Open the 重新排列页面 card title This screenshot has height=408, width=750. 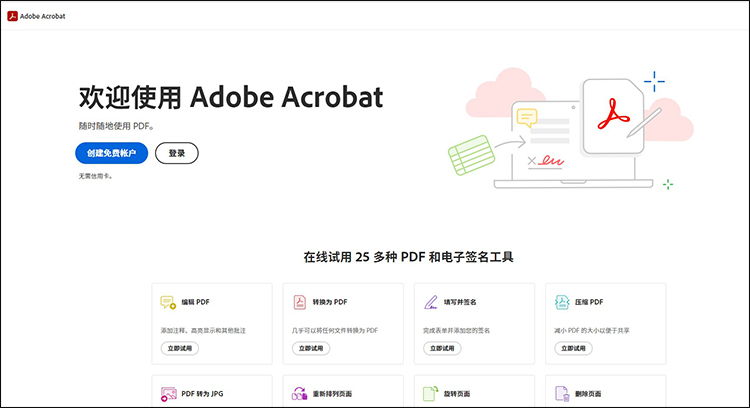click(332, 394)
